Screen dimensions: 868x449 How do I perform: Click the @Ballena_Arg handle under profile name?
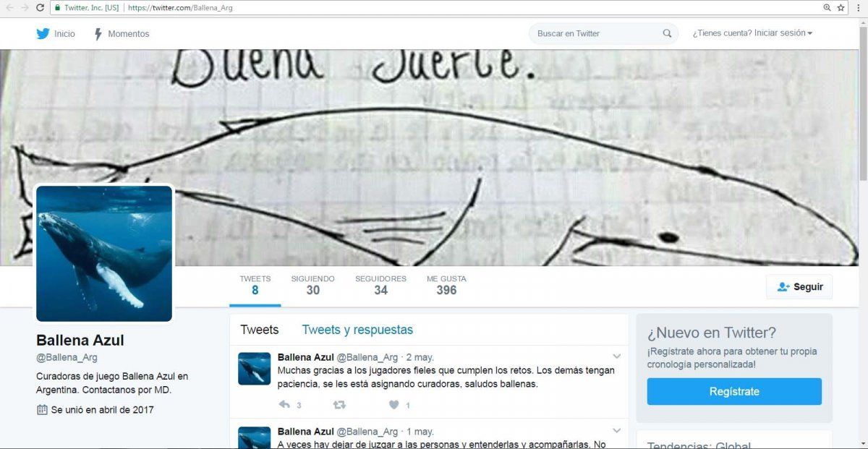point(67,357)
